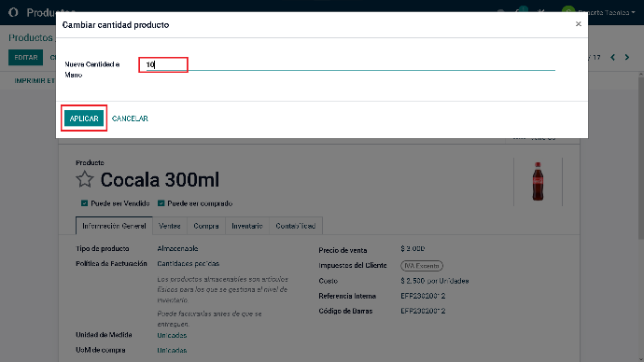Go to the previous product record

coord(613,58)
